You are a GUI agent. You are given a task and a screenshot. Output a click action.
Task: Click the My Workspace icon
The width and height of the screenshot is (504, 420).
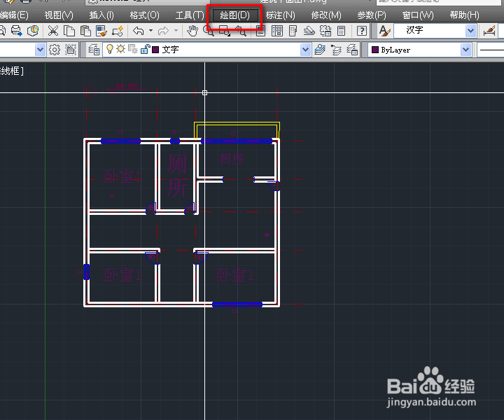(x=71, y=50)
